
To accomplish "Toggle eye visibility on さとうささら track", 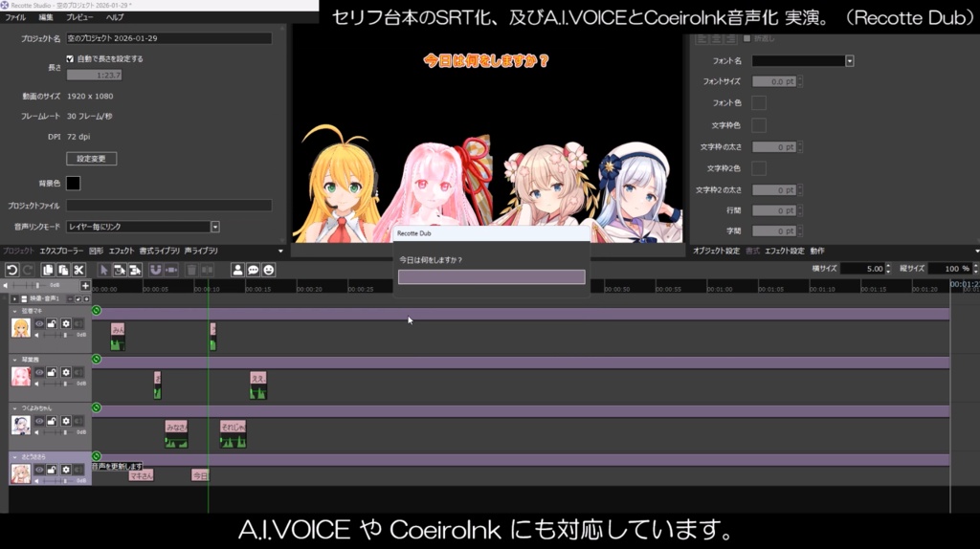I will pyautogui.click(x=39, y=470).
